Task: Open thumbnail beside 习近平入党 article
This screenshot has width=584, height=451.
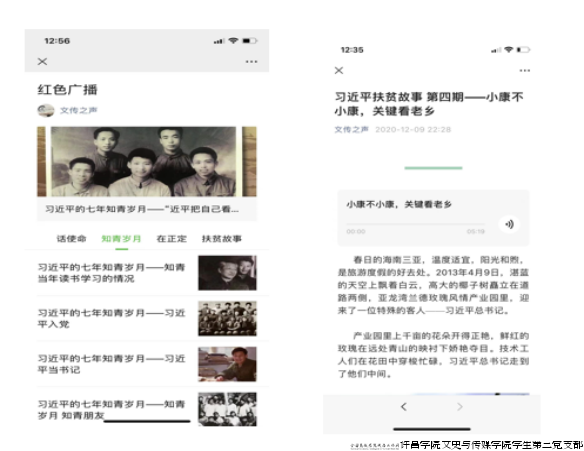Action: [227, 318]
